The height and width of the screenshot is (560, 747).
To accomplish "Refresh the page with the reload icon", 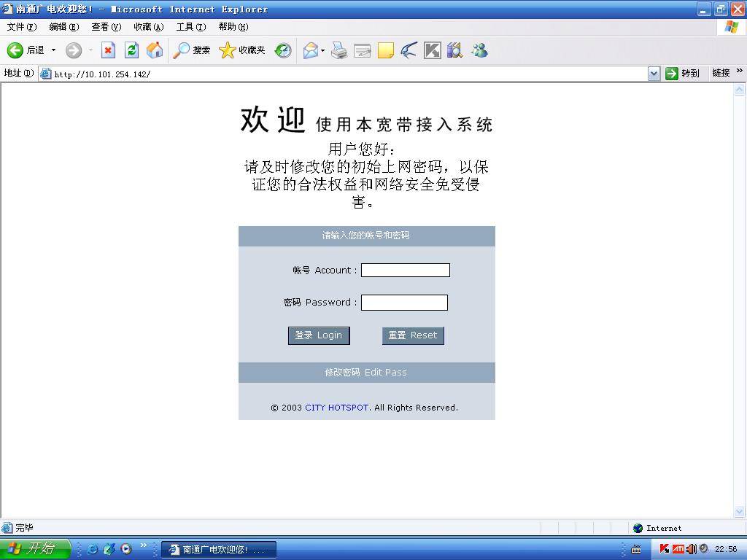I will click(132, 50).
